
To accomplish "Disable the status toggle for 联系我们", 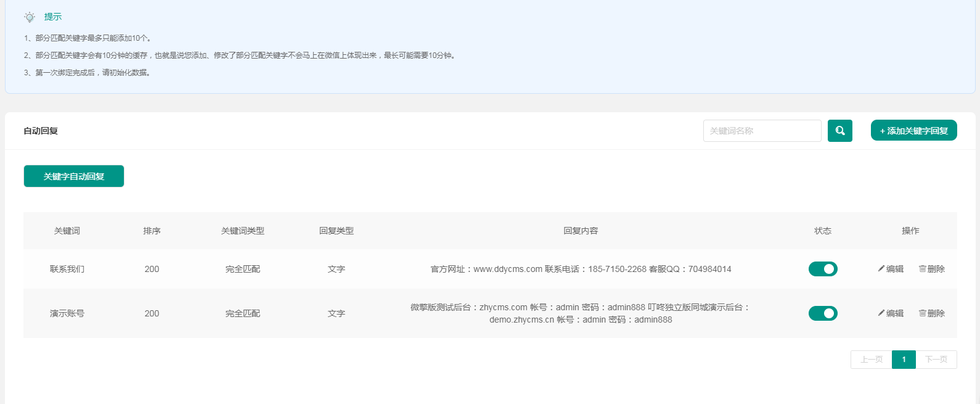I will point(823,269).
